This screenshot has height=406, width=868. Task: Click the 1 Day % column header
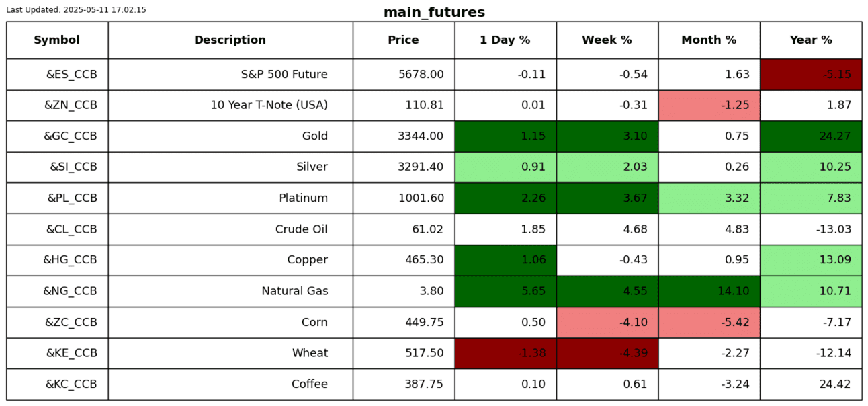click(505, 40)
